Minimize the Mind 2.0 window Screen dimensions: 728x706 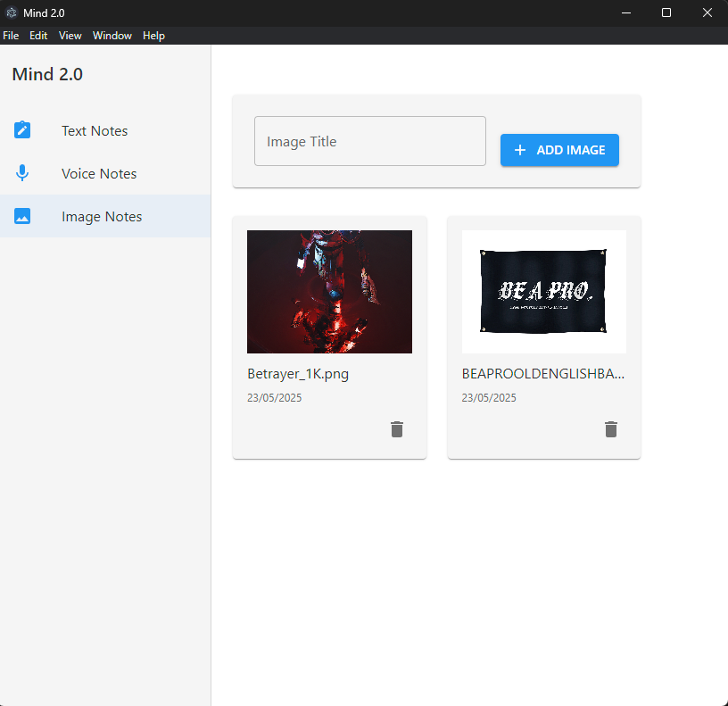[625, 12]
